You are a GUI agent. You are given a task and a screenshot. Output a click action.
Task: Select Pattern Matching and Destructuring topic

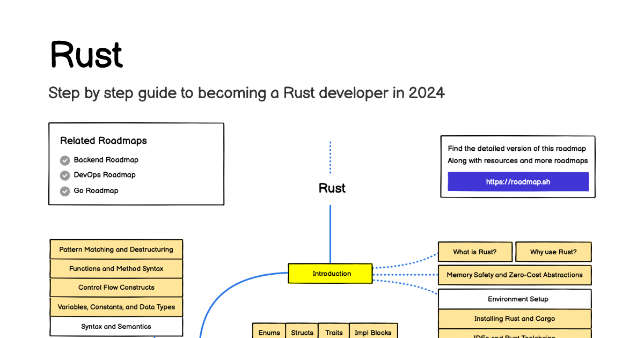pos(116,249)
